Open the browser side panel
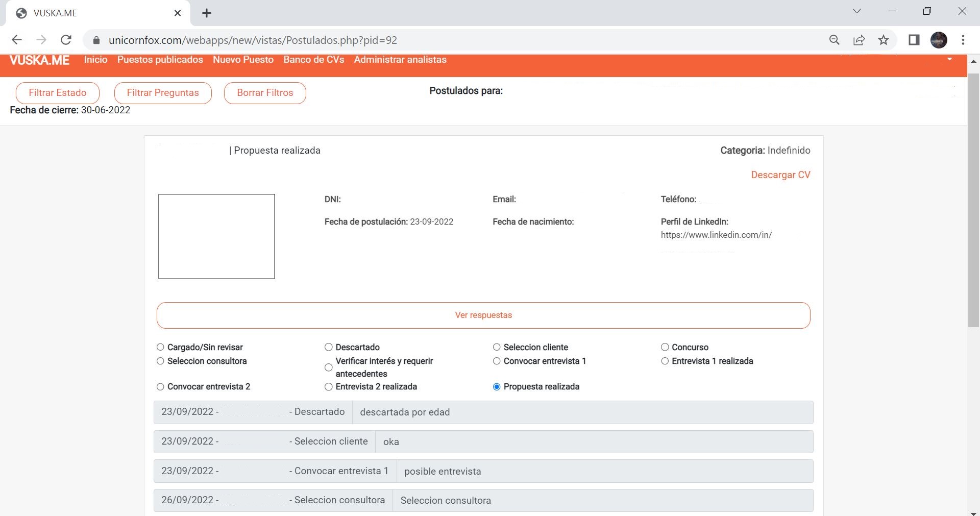980x516 pixels. (914, 40)
